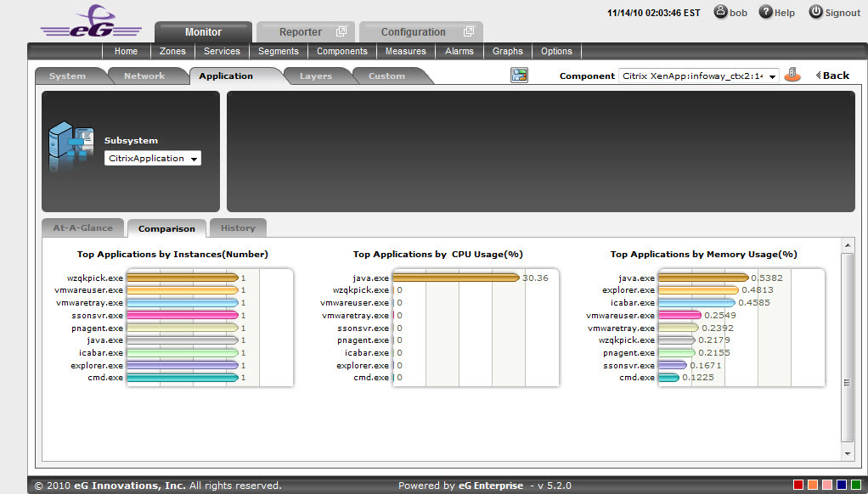
Task: Switch to the Reporter tab
Action: tap(306, 32)
